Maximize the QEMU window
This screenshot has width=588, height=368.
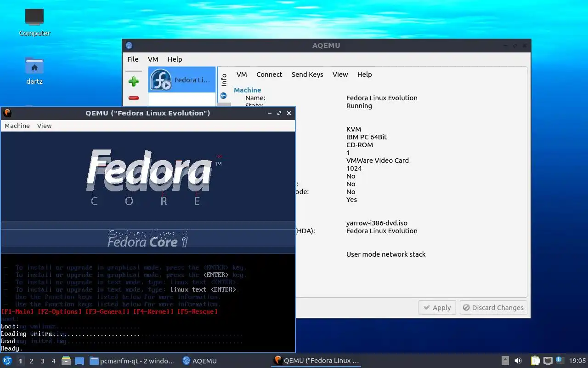[279, 113]
